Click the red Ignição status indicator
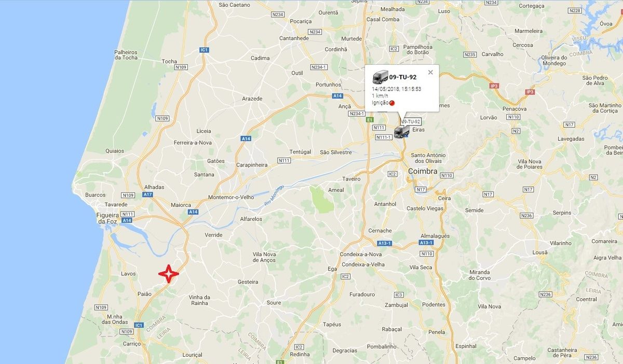623x364 pixels. coord(392,103)
